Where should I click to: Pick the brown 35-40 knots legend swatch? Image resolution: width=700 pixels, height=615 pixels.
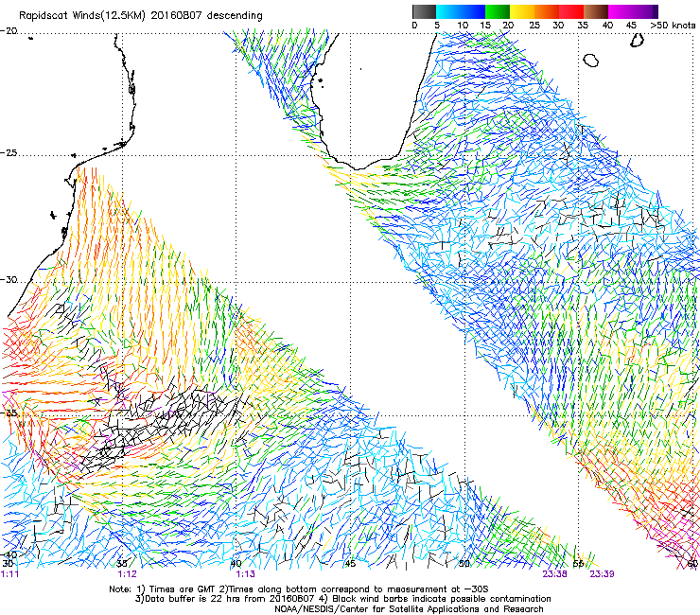tap(596, 11)
